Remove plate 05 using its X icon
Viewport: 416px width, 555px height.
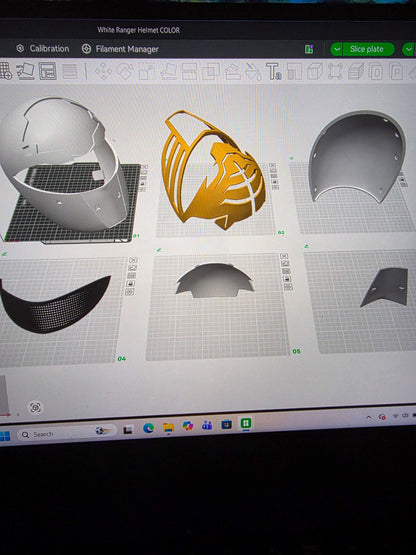coord(284,256)
